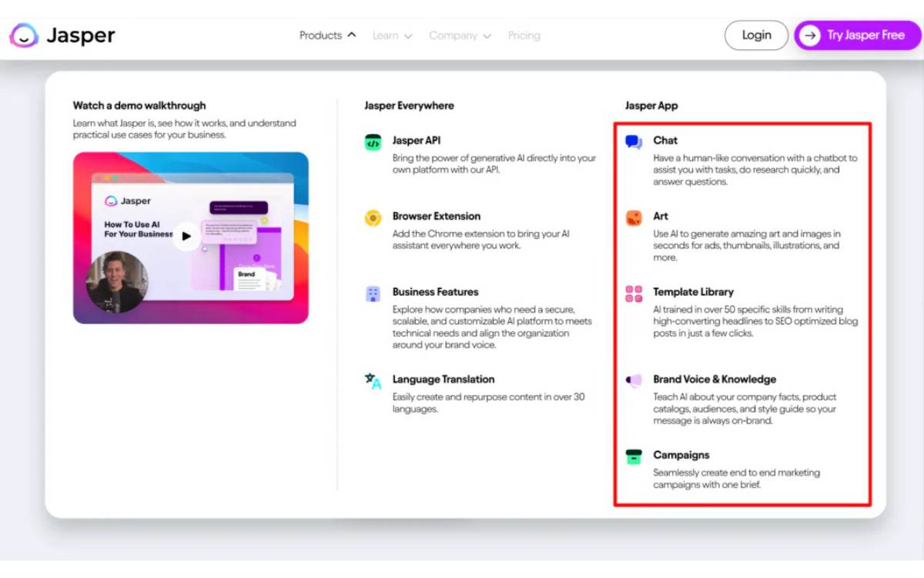
Task: Click the 'Watch a demo walkthrough' heading
Action: point(139,106)
